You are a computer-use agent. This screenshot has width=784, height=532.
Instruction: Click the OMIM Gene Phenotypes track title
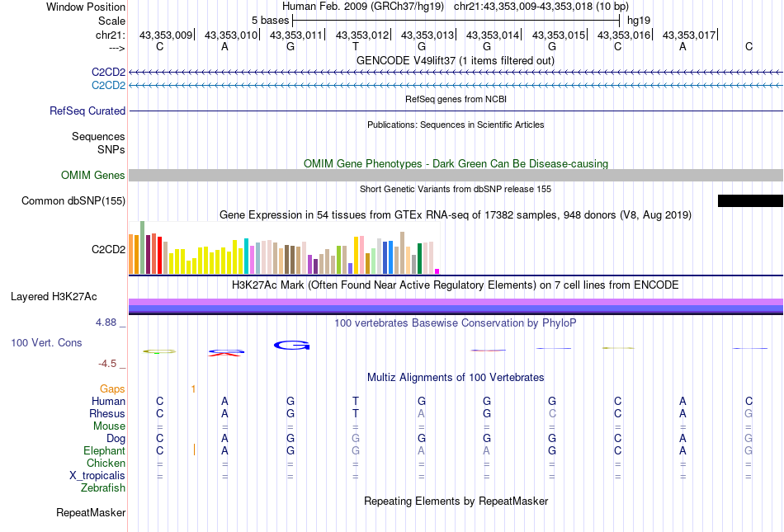pos(456,164)
